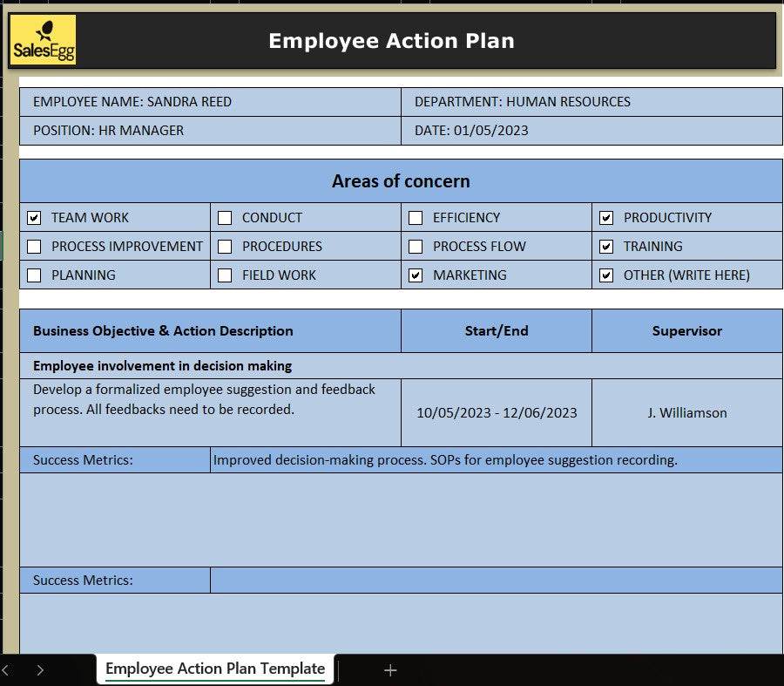Uncheck the TEAM WORK checkbox
The image size is (784, 686).
point(34,218)
